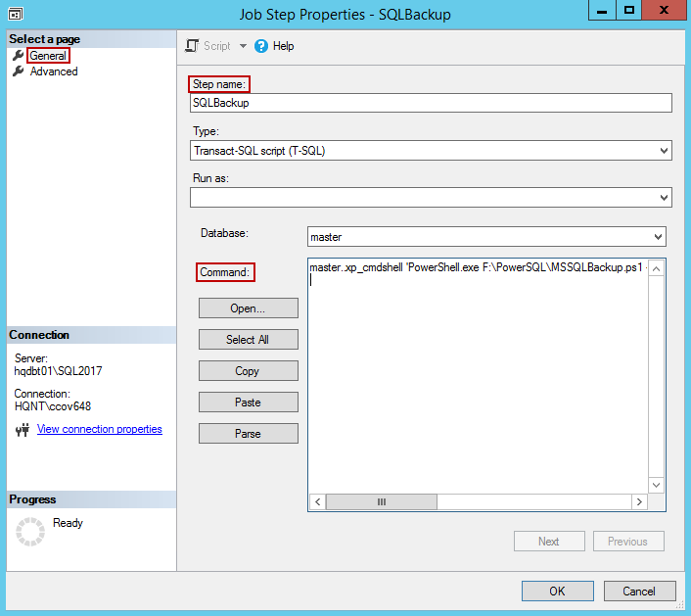Click the HQNT\ccov648 connection text
The width and height of the screenshot is (691, 616).
[53, 406]
